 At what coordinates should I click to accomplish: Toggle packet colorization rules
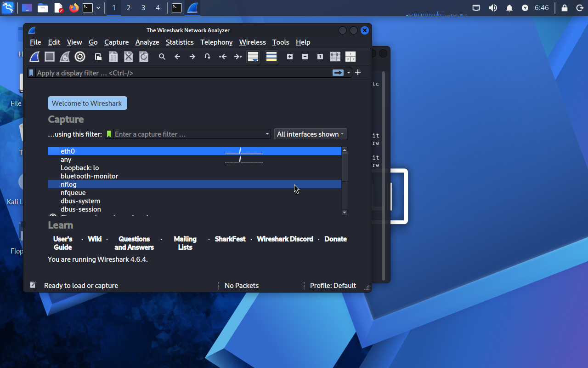[271, 57]
